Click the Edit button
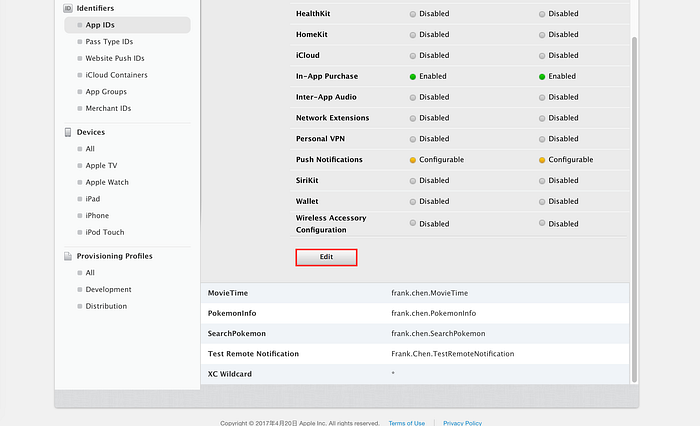 tap(326, 257)
